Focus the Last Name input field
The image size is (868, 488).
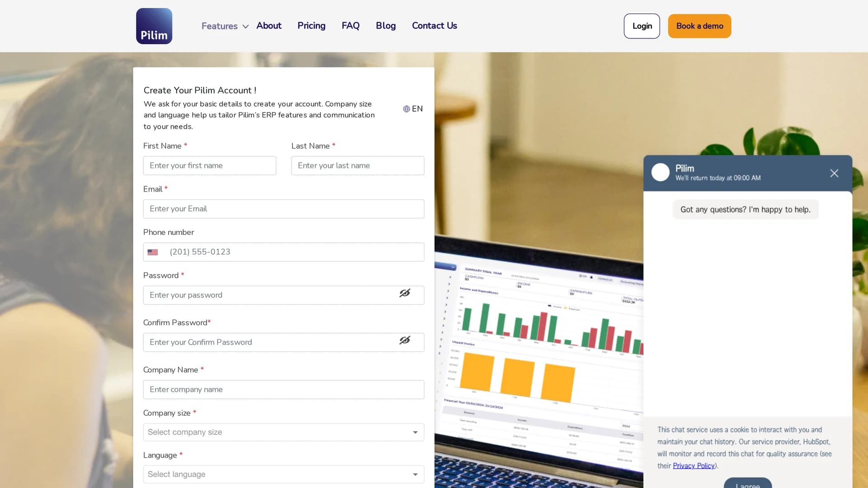[358, 165]
